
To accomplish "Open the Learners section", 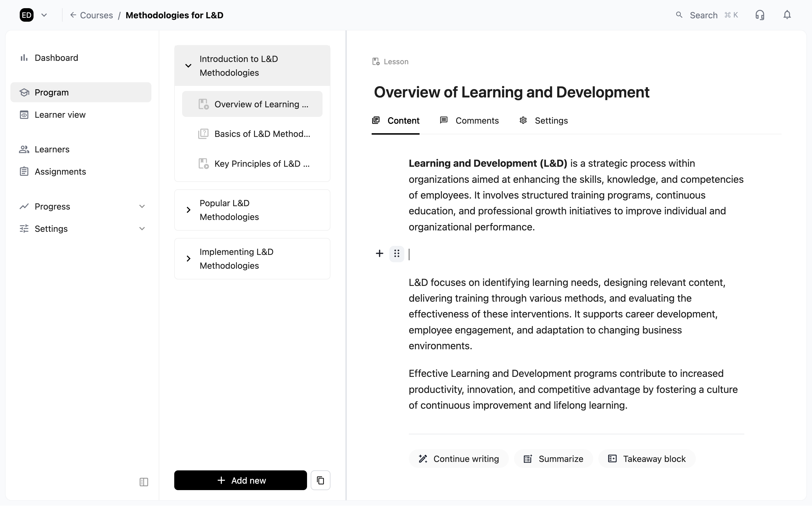I will click(52, 149).
